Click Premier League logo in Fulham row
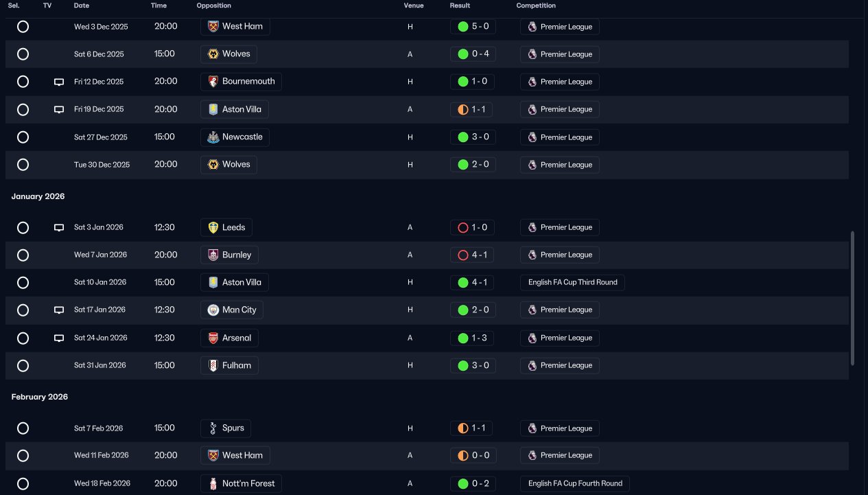The width and height of the screenshot is (868, 495). [532, 365]
